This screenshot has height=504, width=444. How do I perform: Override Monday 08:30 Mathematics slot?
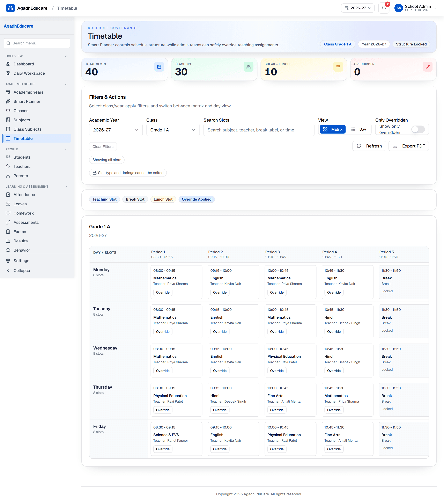tap(163, 292)
